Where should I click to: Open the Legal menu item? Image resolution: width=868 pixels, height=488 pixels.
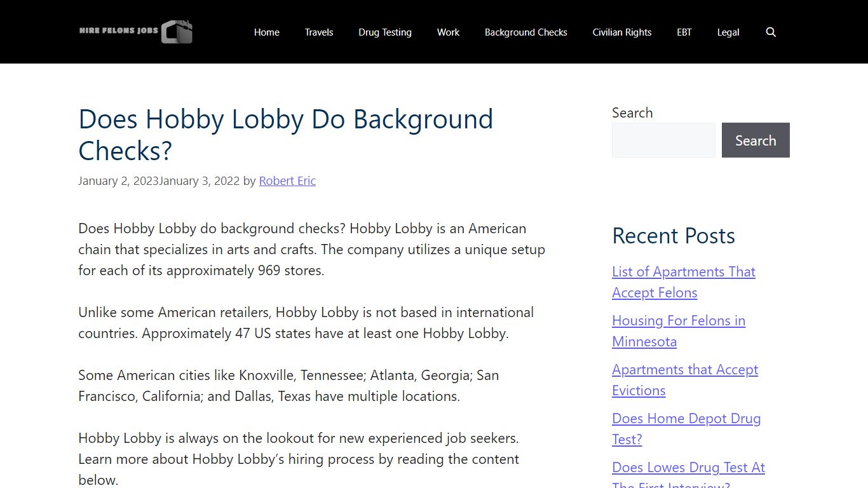coord(728,32)
